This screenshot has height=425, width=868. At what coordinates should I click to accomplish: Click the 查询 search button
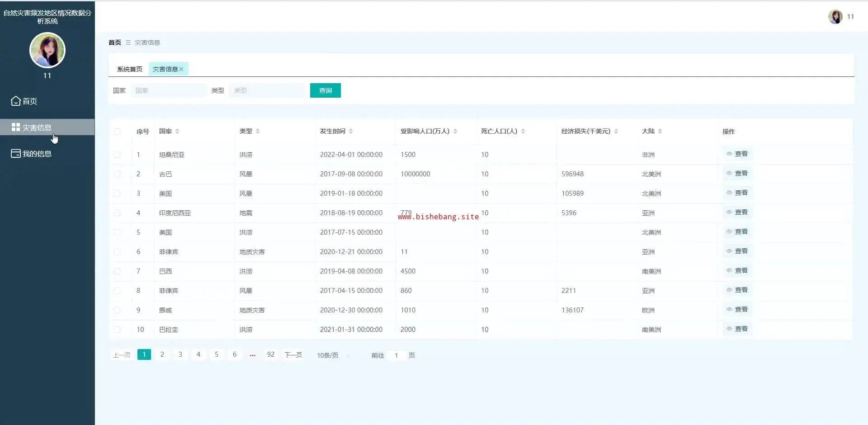point(325,90)
